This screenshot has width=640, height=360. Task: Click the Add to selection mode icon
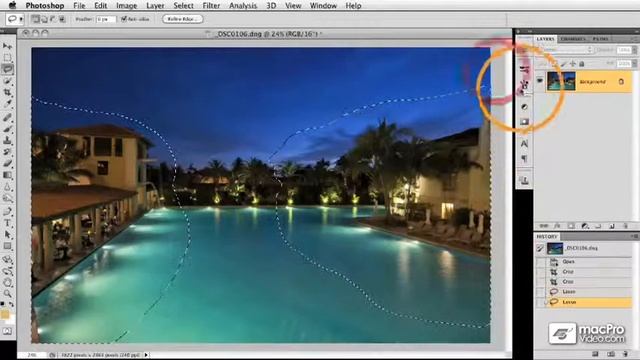pos(44,19)
